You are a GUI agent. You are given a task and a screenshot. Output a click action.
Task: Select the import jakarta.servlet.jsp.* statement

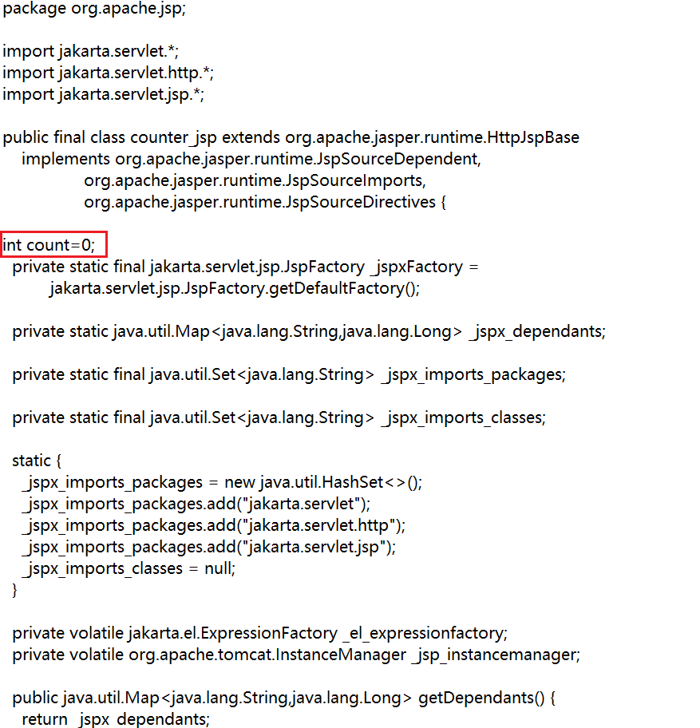click(100, 94)
